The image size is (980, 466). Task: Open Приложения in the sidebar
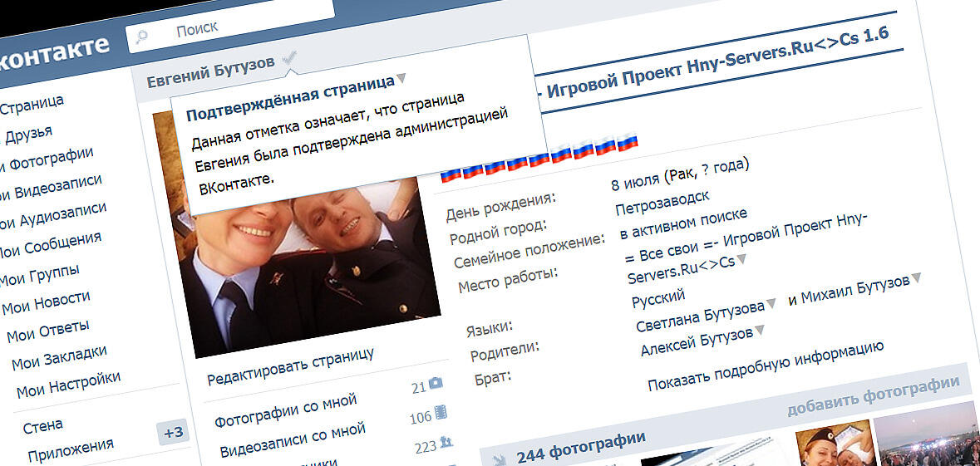click(x=71, y=449)
